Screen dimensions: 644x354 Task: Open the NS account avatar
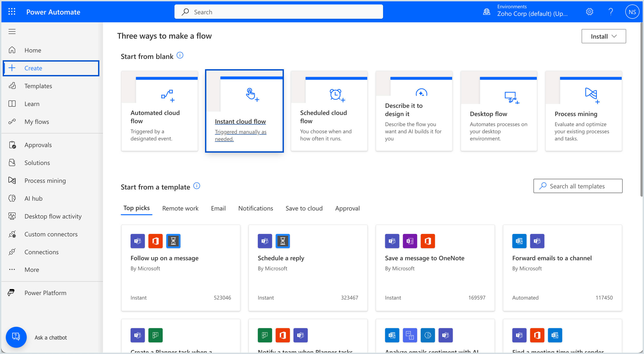[632, 12]
